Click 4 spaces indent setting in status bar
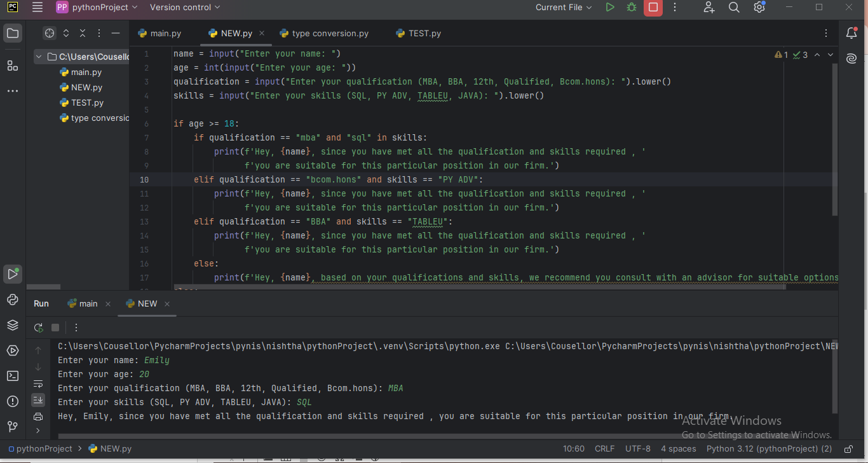868x463 pixels. pos(679,448)
